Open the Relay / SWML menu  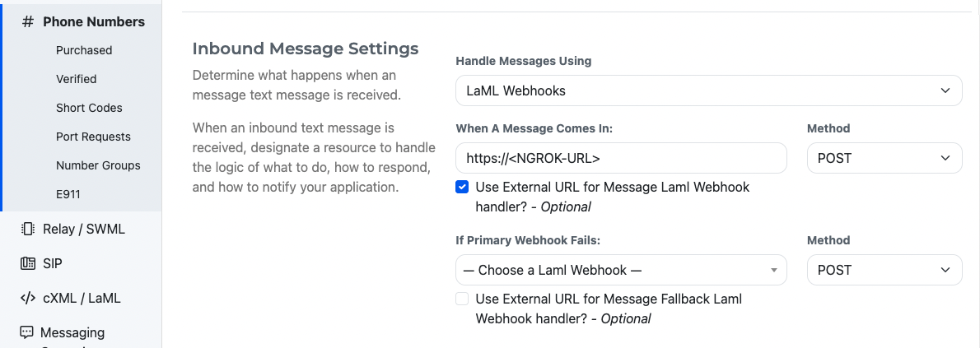[84, 229]
